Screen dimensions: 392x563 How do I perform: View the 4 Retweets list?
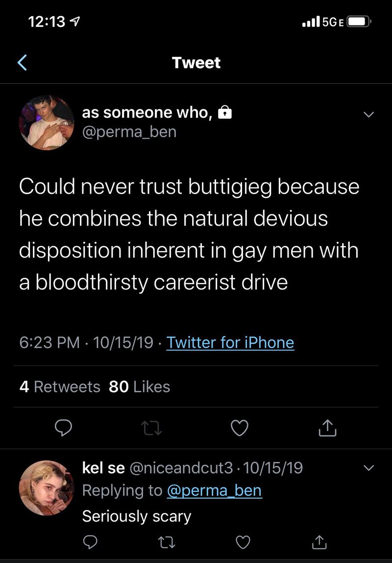60,387
